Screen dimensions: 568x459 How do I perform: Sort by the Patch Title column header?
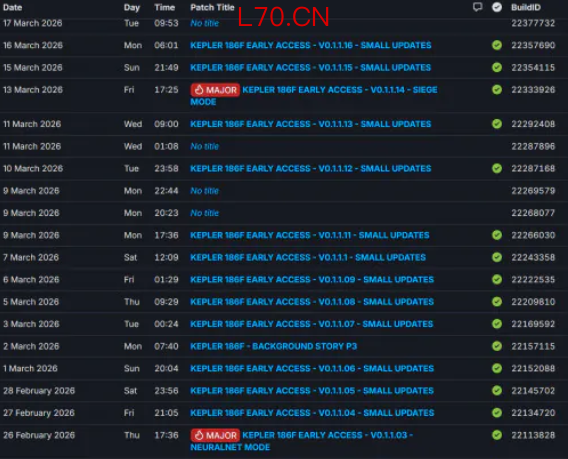(x=212, y=7)
